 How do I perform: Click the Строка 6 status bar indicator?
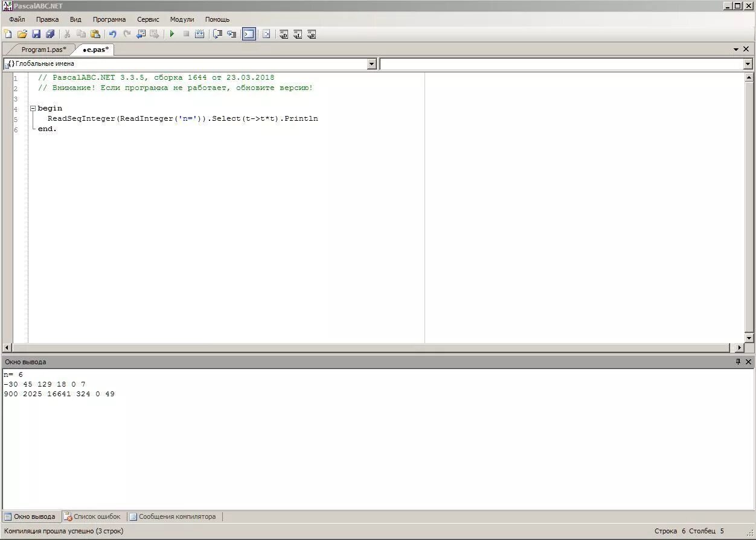[670, 531]
